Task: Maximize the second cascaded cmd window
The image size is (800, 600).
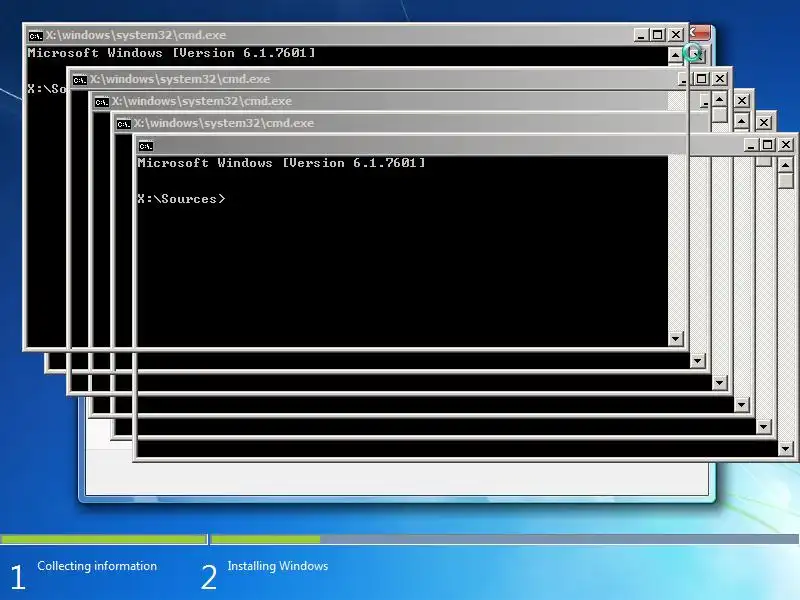Action: click(x=702, y=79)
